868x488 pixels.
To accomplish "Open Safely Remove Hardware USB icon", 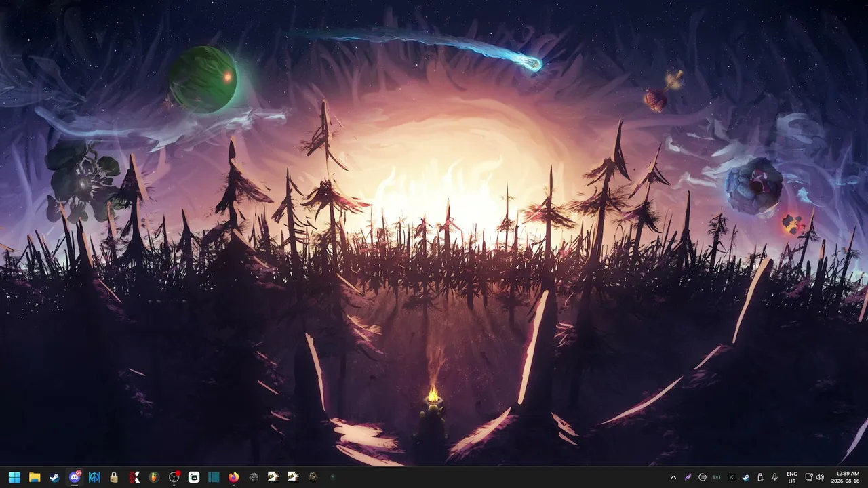I will (759, 477).
